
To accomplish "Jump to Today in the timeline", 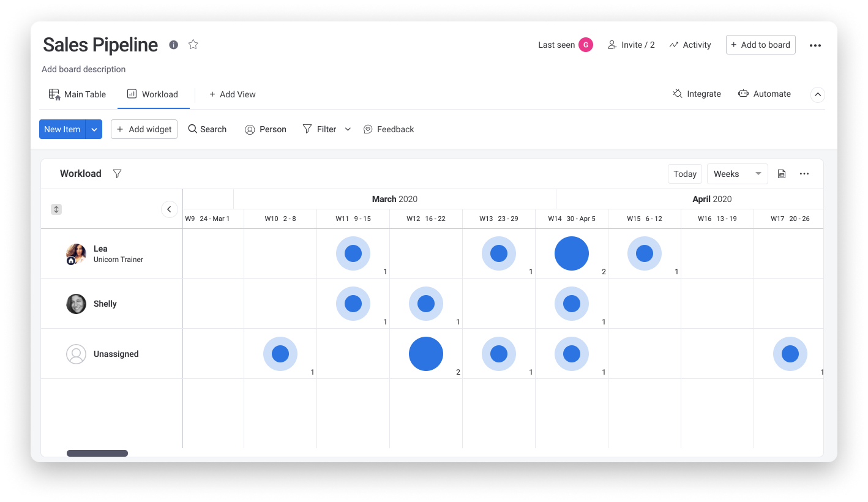I will [684, 174].
